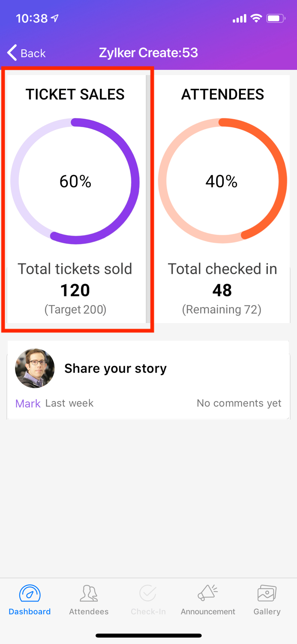
Task: Select the Attendees card heading
Action: [222, 94]
